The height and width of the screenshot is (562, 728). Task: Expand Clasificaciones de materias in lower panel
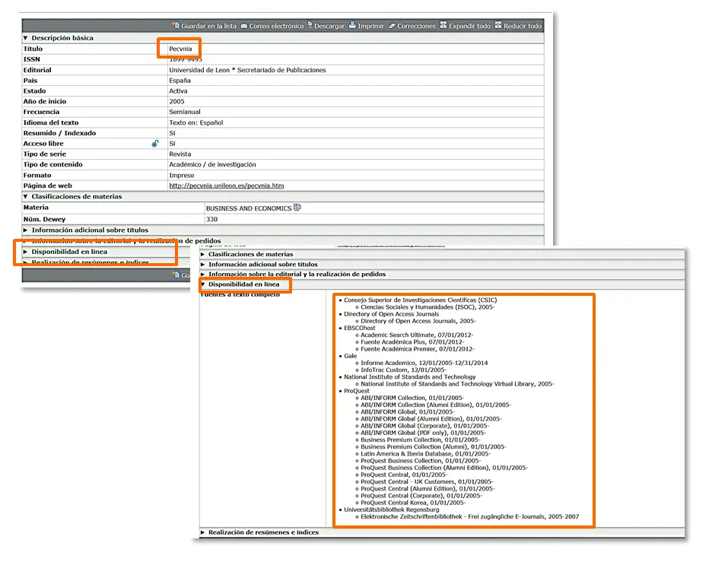[203, 254]
